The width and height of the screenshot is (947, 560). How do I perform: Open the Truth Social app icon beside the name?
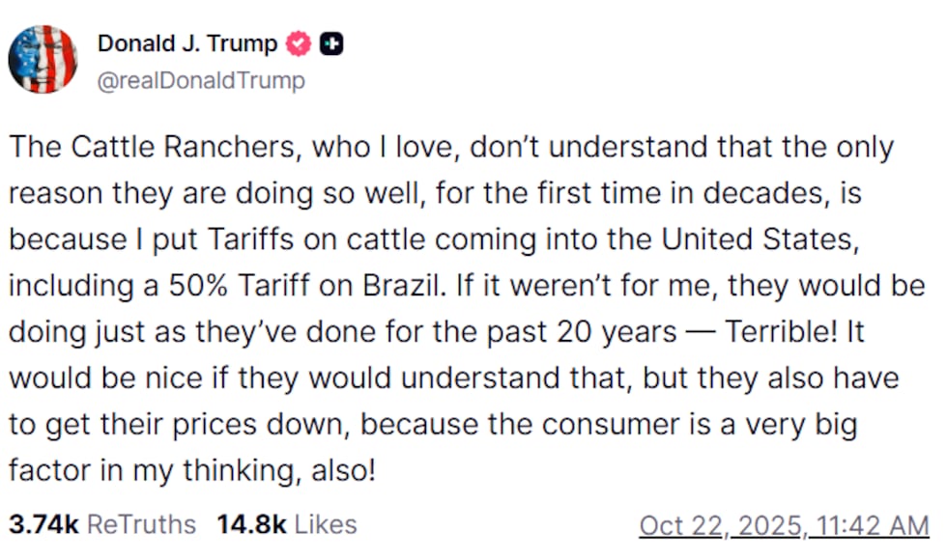(x=330, y=42)
